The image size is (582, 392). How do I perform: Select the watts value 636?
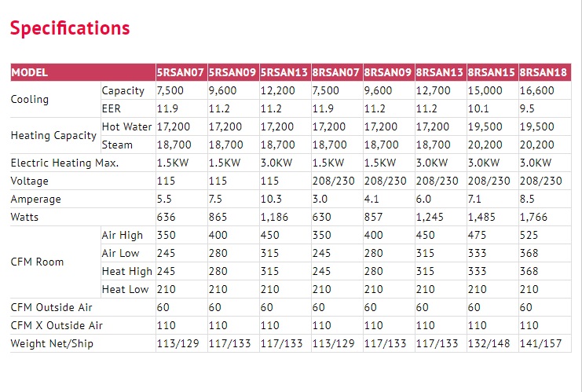click(x=166, y=217)
